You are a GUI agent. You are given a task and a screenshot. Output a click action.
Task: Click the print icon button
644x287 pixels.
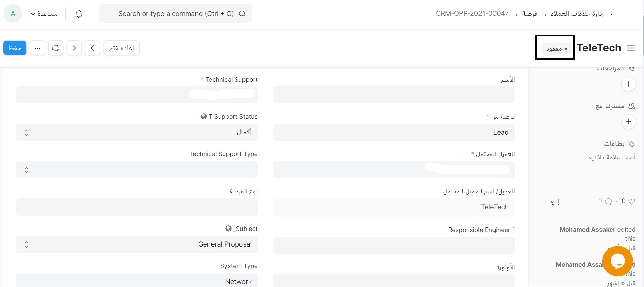pyautogui.click(x=56, y=48)
